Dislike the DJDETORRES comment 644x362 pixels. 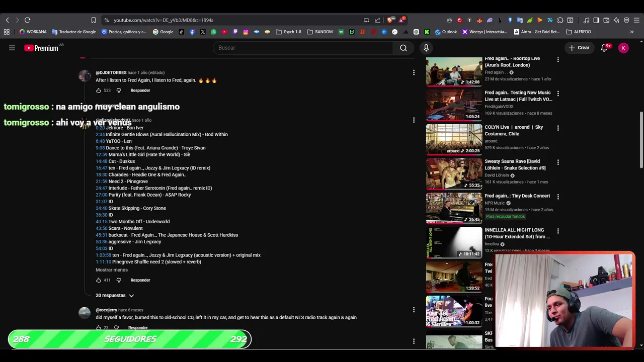tap(119, 90)
